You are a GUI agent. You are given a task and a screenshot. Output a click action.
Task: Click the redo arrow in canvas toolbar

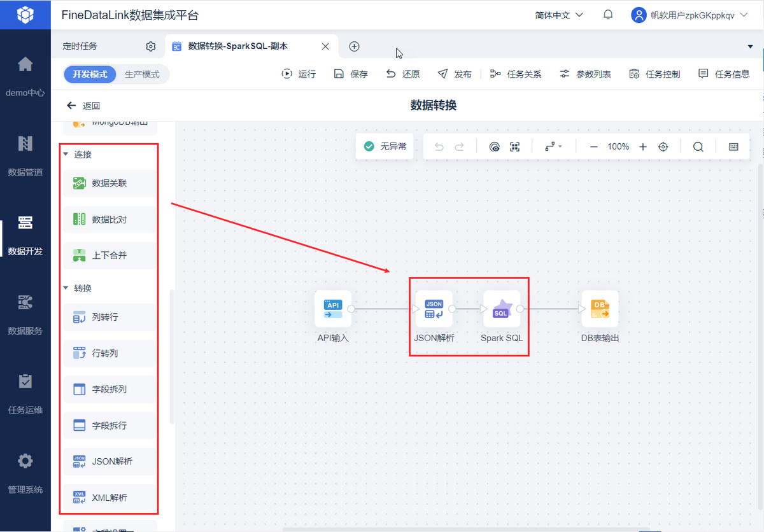coord(459,147)
